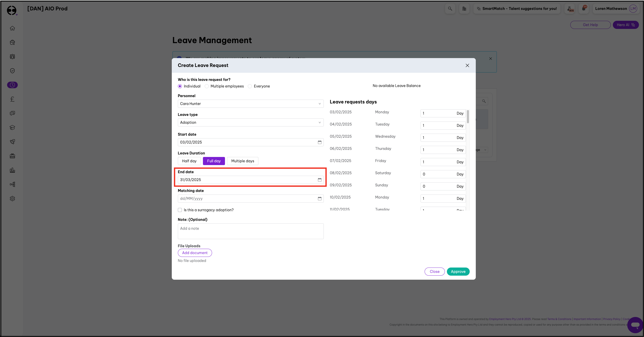Open the bar chart Reports sidebar icon
The width and height of the screenshot is (644, 337).
[x=12, y=170]
